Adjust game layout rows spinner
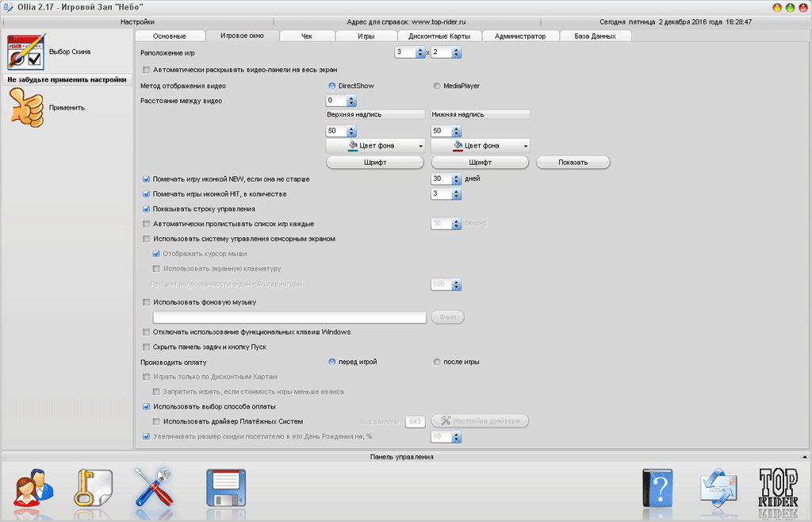The height and width of the screenshot is (522, 812). [456, 52]
